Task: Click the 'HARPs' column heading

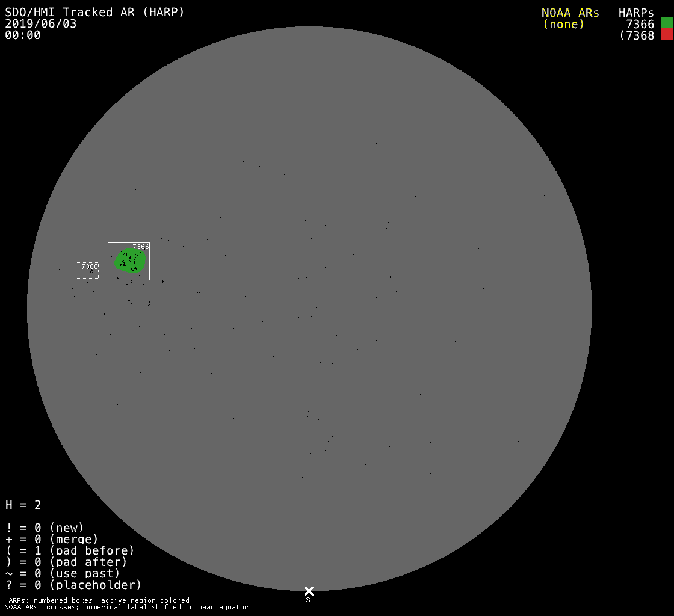Action: pyautogui.click(x=636, y=13)
